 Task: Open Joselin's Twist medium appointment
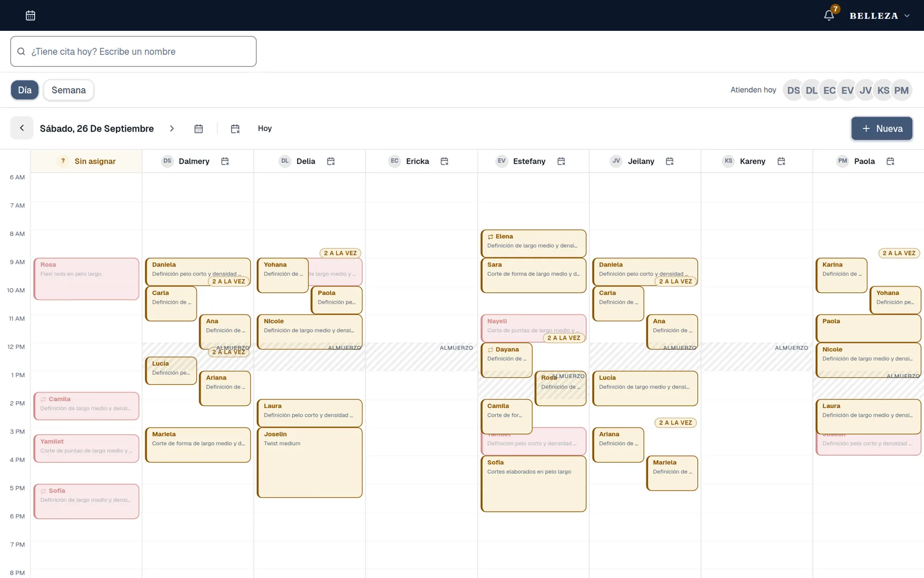310,462
